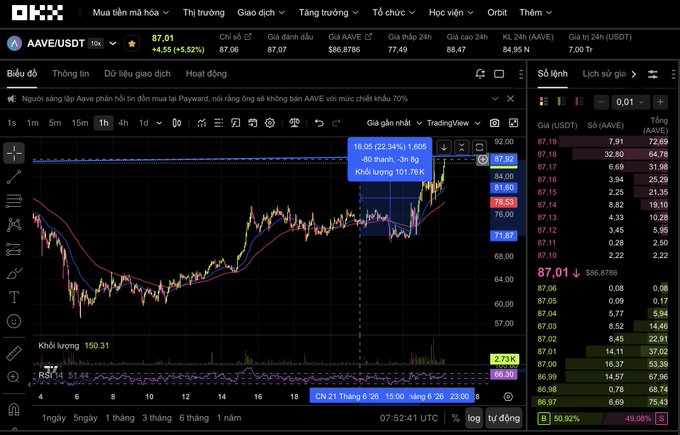The image size is (680, 435).
Task: Open the indicator templates icon
Action: point(219,123)
